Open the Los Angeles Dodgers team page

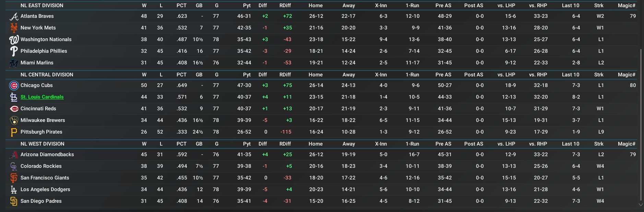click(45, 189)
